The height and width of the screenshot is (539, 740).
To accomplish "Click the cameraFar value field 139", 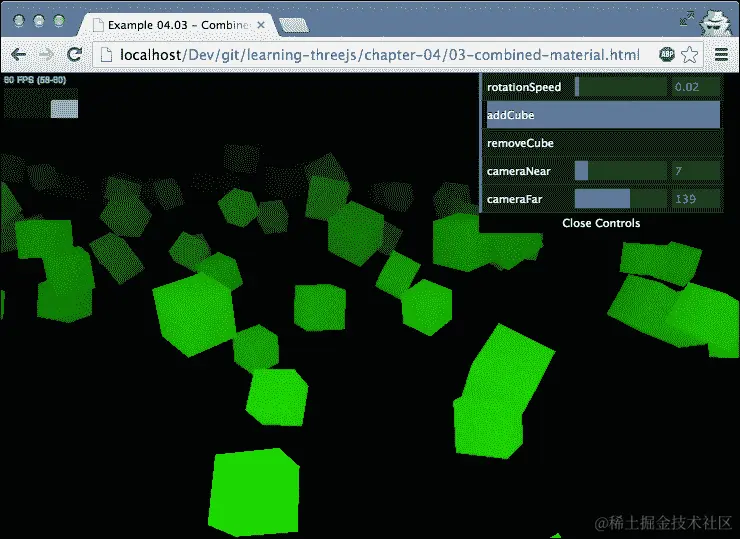I will pyautogui.click(x=696, y=199).
